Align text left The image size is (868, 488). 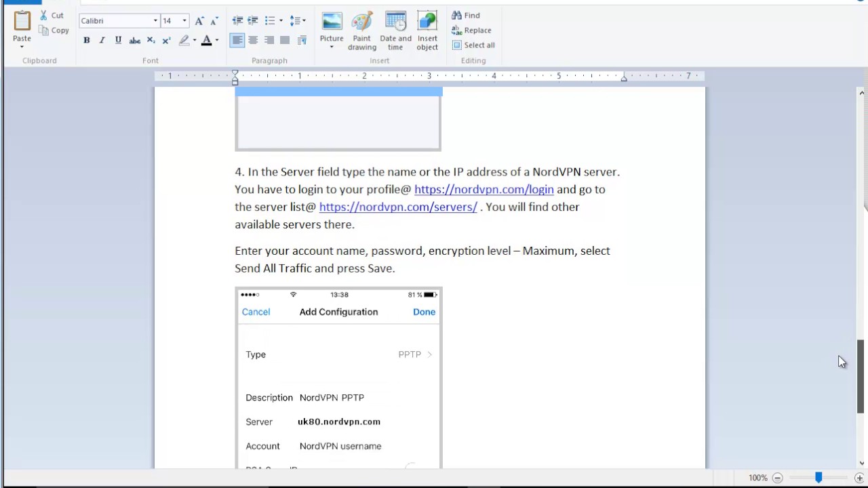click(x=237, y=41)
